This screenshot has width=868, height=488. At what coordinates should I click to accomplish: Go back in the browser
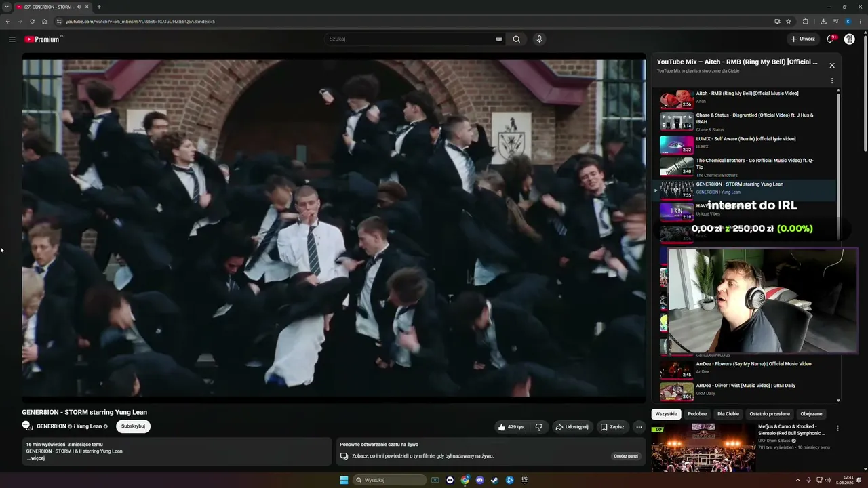tap(7, 21)
